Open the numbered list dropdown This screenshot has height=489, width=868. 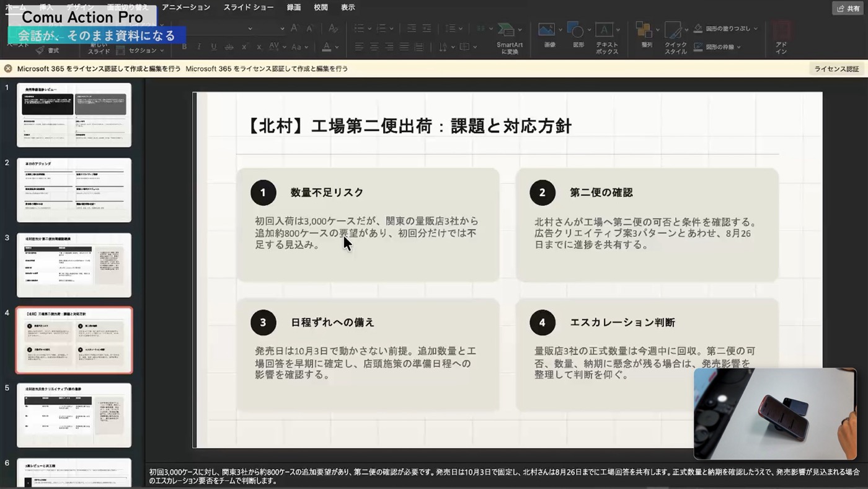click(x=392, y=29)
